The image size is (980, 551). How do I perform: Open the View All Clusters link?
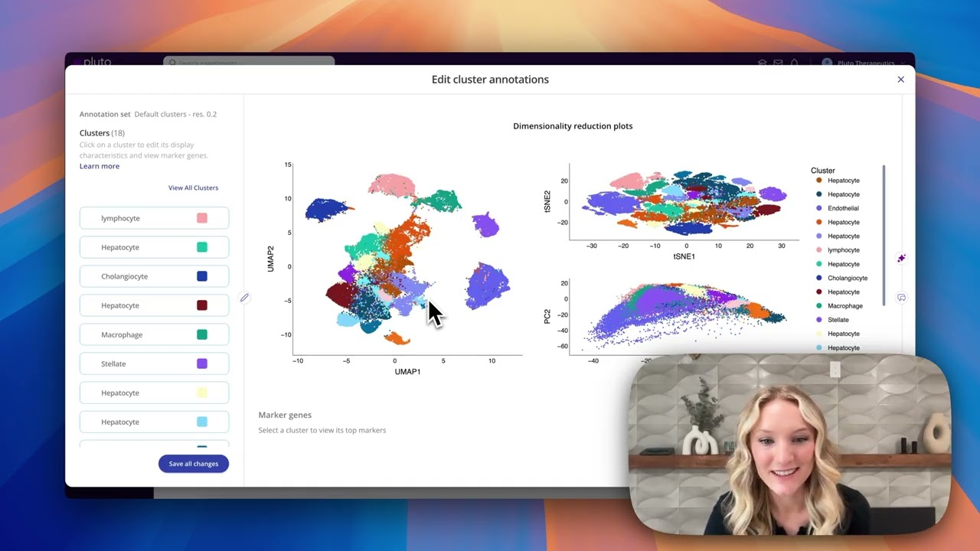tap(193, 187)
